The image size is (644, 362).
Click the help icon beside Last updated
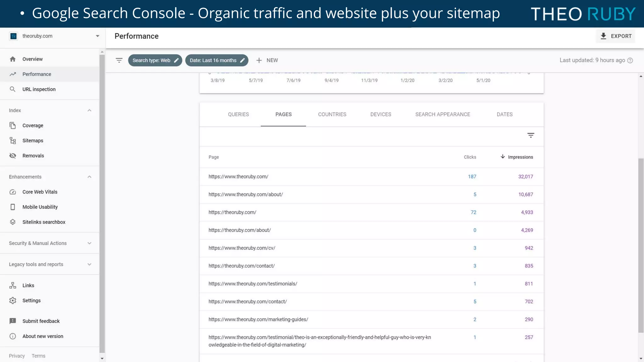tap(630, 60)
